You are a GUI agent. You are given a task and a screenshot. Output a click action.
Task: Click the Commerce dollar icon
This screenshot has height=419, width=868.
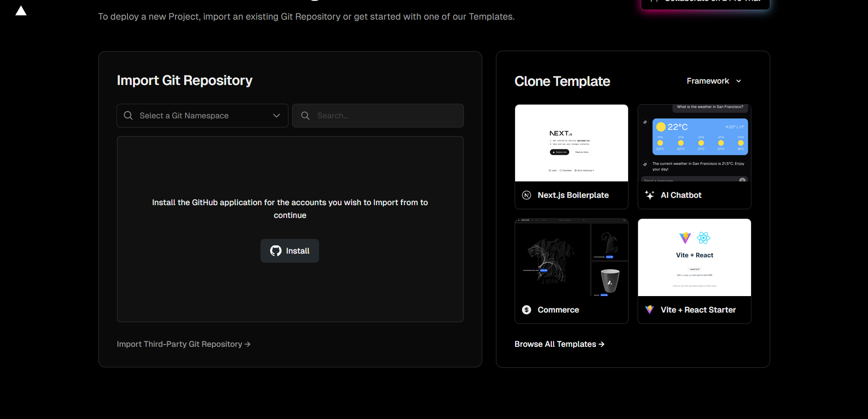[x=527, y=310]
